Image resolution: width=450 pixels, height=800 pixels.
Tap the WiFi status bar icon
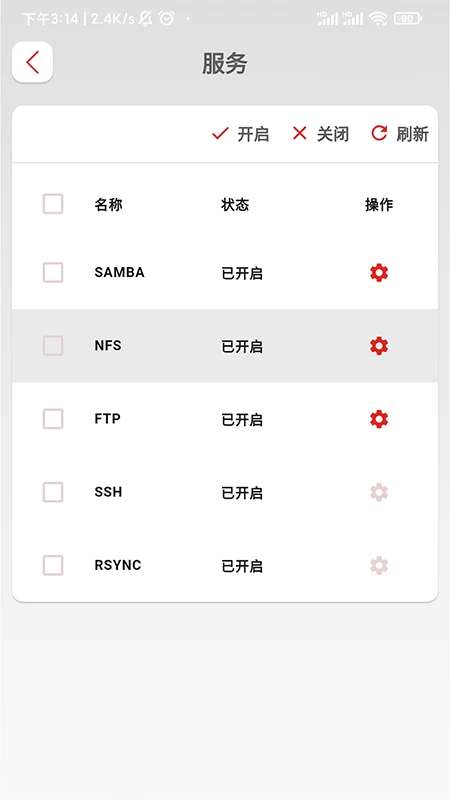click(378, 19)
